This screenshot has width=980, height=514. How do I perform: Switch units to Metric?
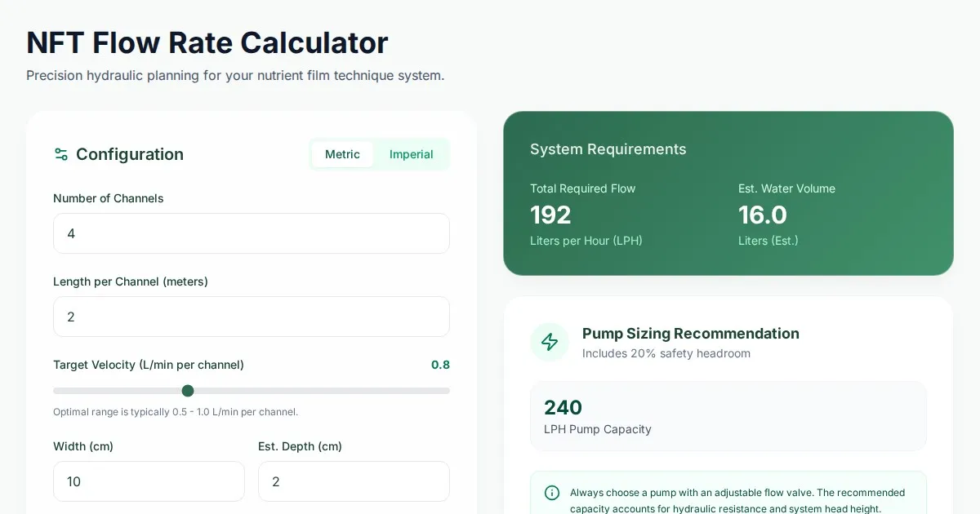coord(342,154)
